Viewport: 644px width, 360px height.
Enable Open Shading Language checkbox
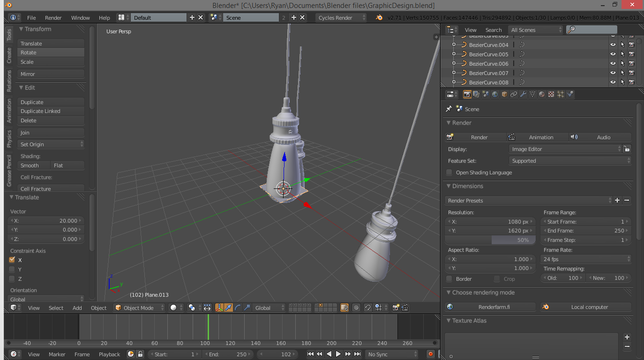coord(449,172)
